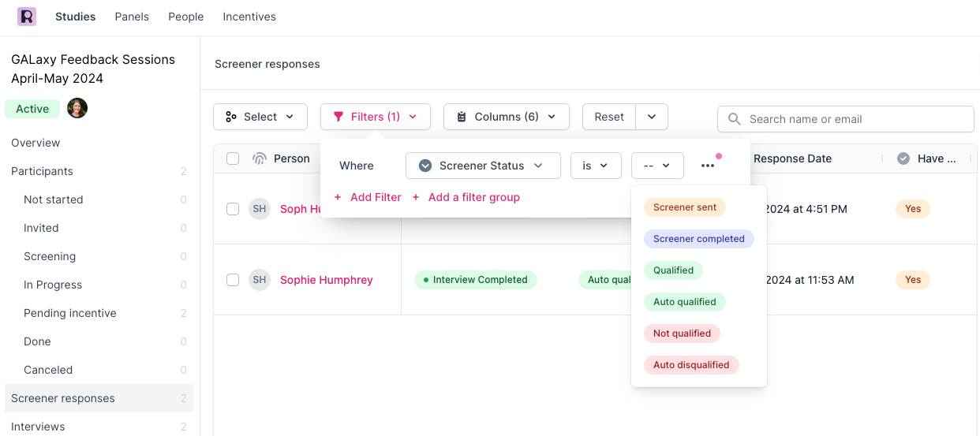This screenshot has width=980, height=436.
Task: Click the study owner avatar photo
Action: pyautogui.click(x=77, y=109)
